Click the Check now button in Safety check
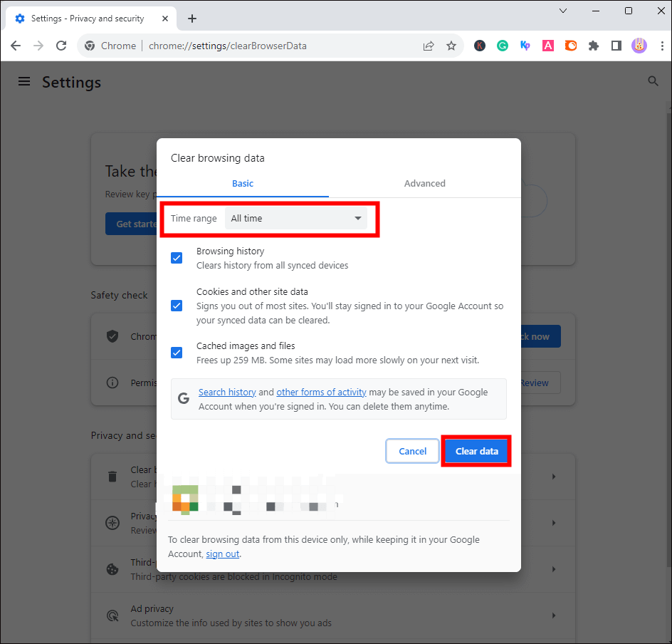This screenshot has width=672, height=644. (x=540, y=336)
